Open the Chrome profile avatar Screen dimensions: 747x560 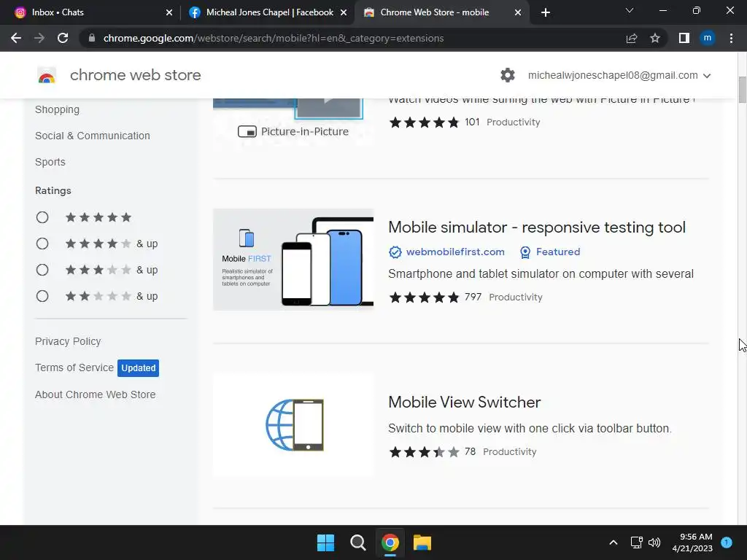point(708,38)
